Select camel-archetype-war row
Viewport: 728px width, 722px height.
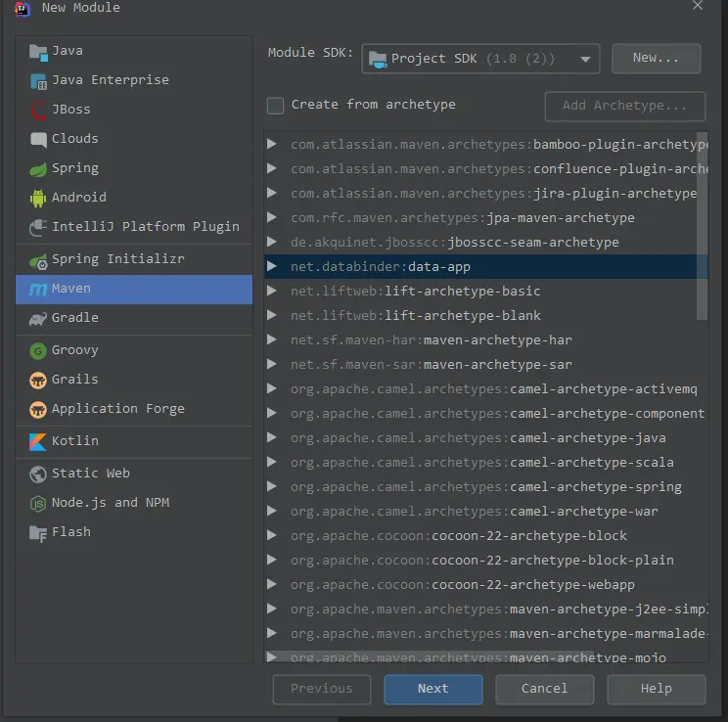(x=486, y=512)
